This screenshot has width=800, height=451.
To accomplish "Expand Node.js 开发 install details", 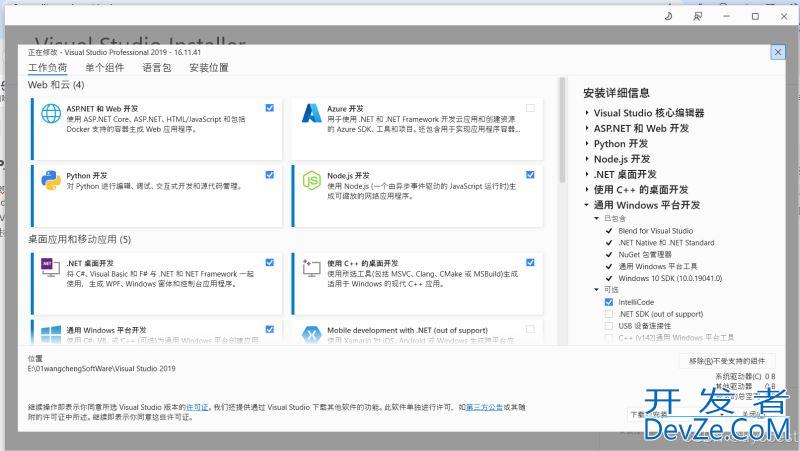I will 587,159.
